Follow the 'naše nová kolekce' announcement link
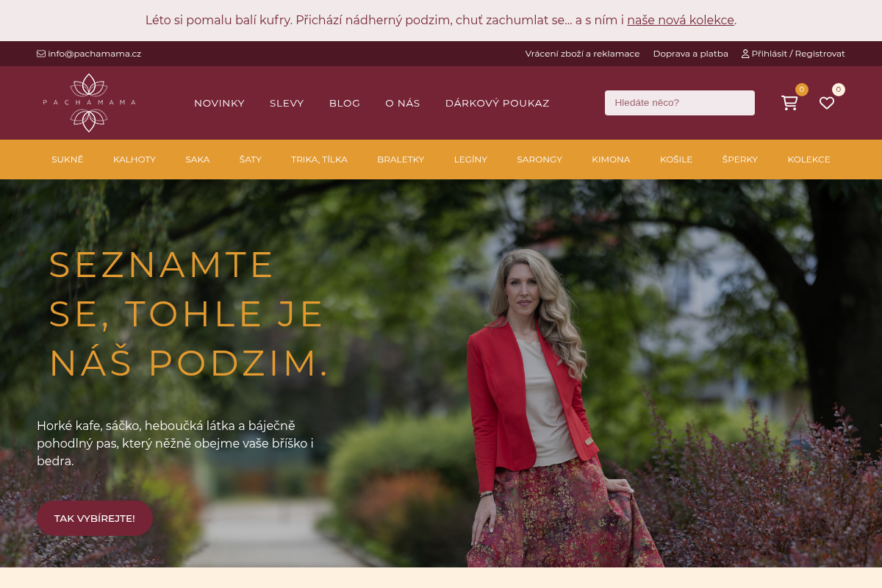The image size is (882, 588). click(681, 21)
